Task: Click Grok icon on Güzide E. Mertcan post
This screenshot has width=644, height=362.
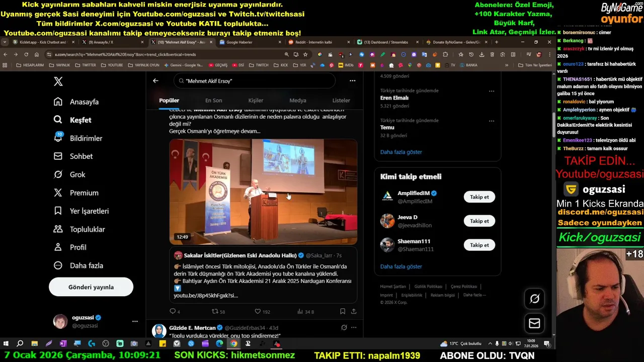Action: click(x=344, y=327)
